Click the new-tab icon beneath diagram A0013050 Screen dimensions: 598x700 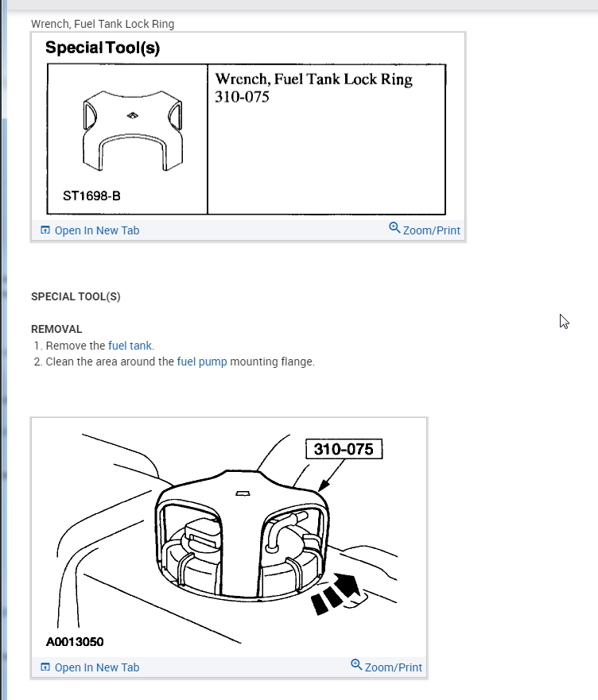(45, 667)
